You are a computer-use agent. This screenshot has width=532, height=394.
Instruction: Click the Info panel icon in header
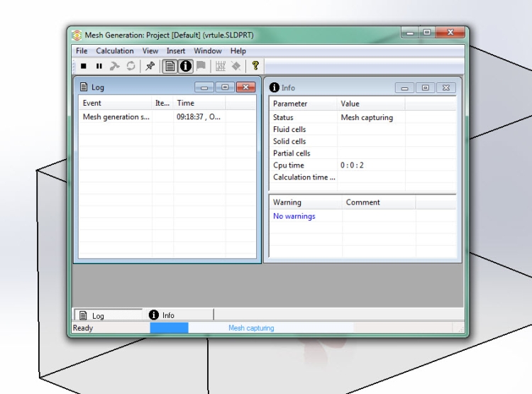tap(274, 87)
